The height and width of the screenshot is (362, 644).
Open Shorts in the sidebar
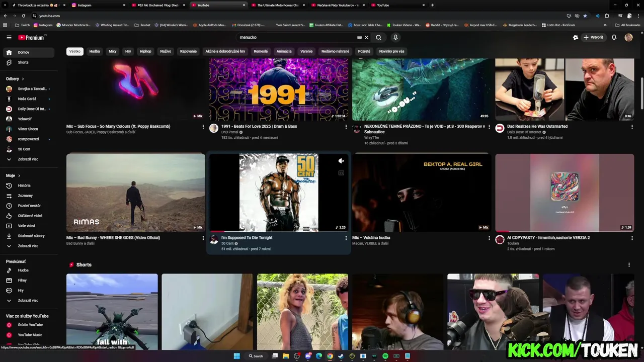click(29, 62)
